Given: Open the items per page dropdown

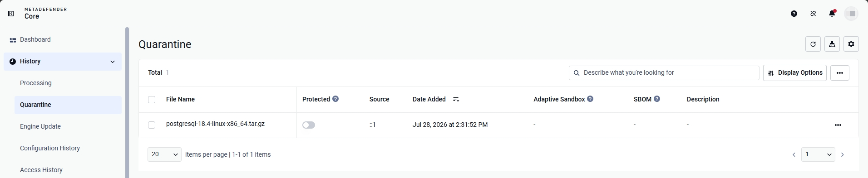Looking at the screenshot, I should point(164,154).
